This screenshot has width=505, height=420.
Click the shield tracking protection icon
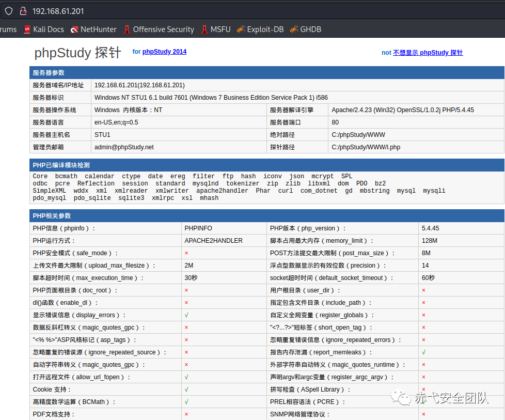pyautogui.click(x=9, y=11)
